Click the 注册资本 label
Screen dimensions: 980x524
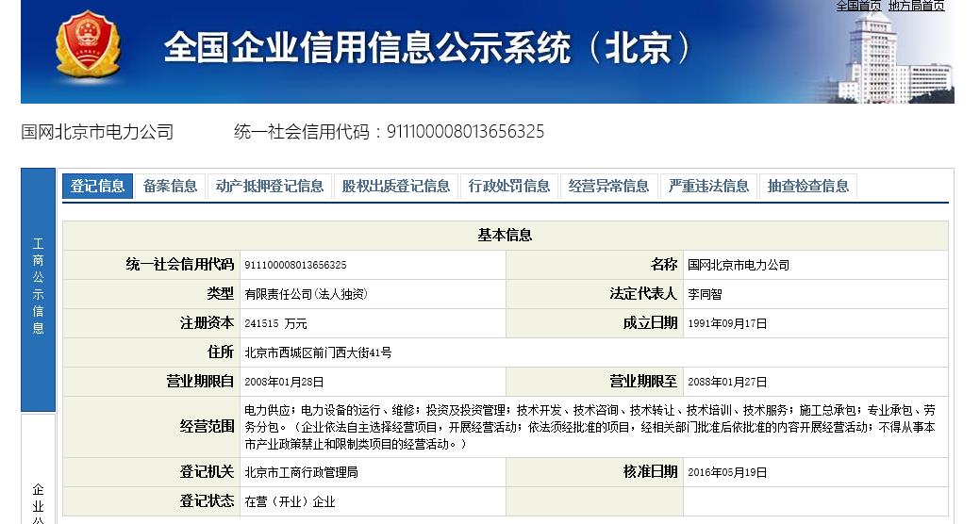[x=207, y=323]
